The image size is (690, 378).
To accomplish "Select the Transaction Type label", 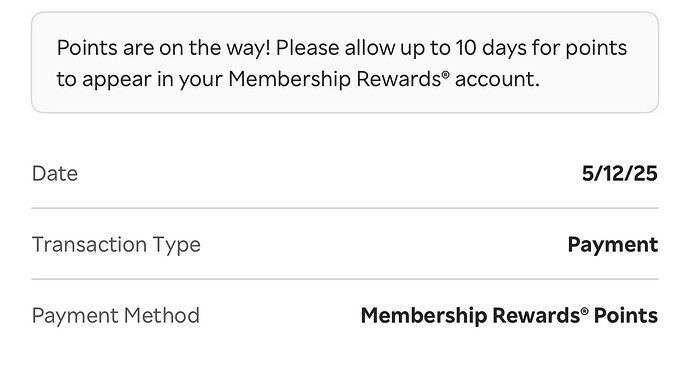I will pyautogui.click(x=116, y=245).
